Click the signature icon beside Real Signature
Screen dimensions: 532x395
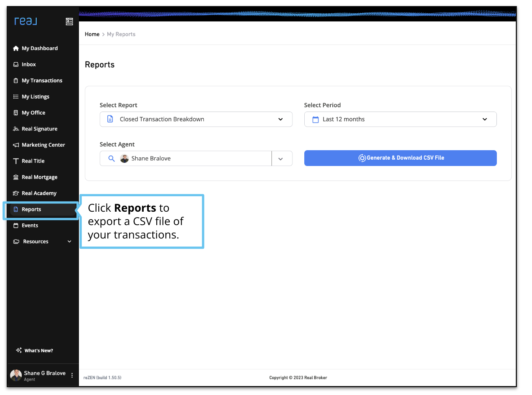[x=16, y=129]
